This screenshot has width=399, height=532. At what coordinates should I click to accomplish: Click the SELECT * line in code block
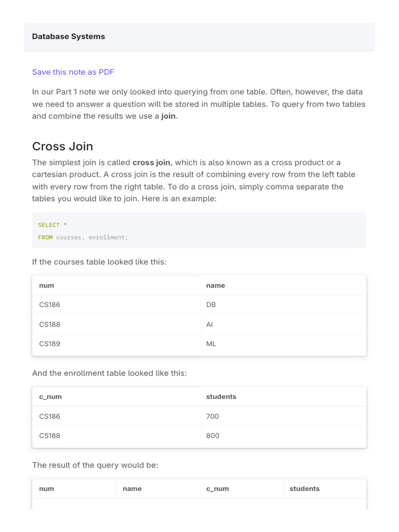[52, 225]
